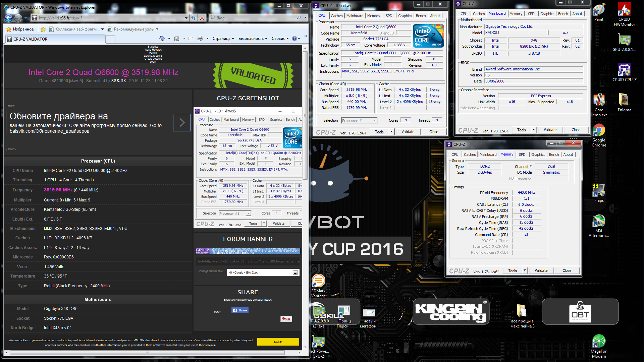This screenshot has height=362, width=644.
Task: Open the World Records link
Action: (x=153, y=50)
